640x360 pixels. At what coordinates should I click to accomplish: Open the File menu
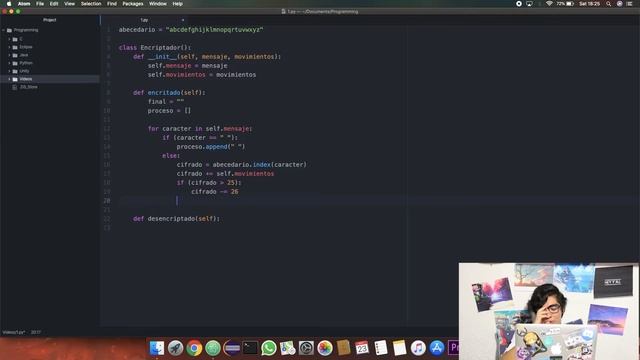[40, 4]
